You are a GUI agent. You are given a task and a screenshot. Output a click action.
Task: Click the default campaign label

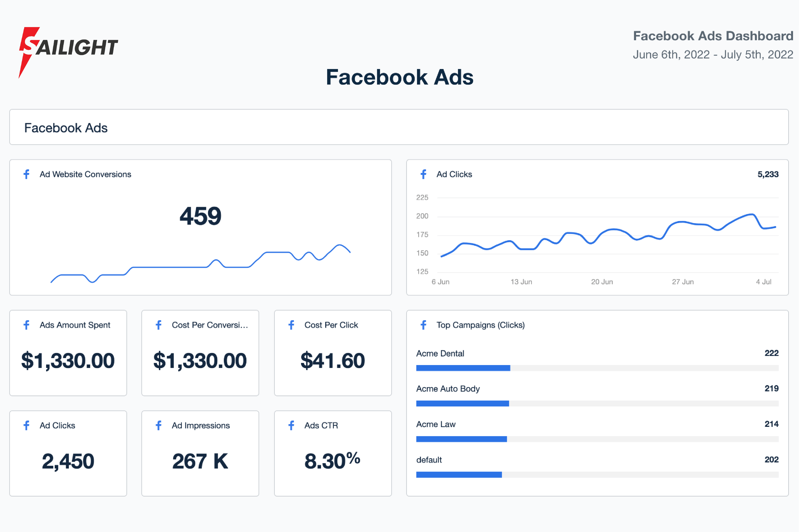[429, 460]
